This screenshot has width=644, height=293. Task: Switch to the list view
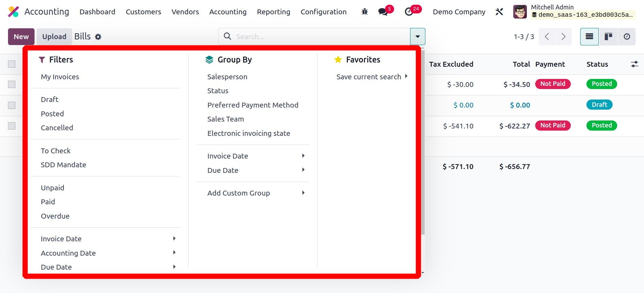click(589, 37)
